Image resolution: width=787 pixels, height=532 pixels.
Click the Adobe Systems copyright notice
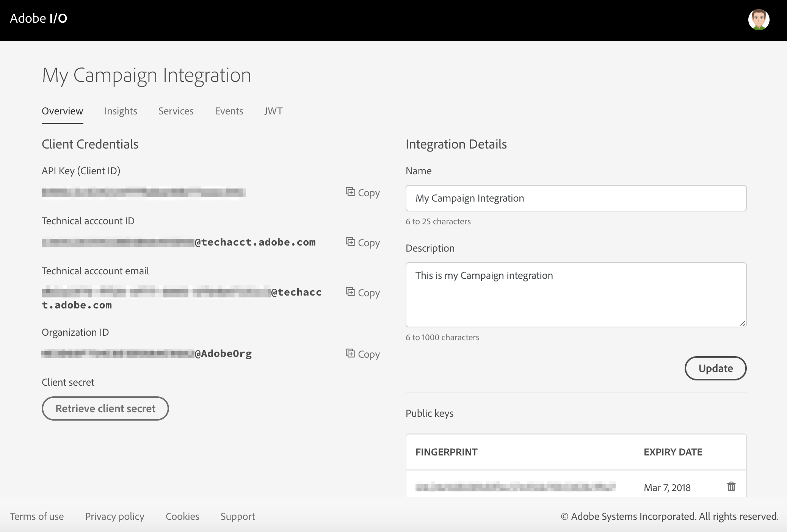(x=669, y=516)
